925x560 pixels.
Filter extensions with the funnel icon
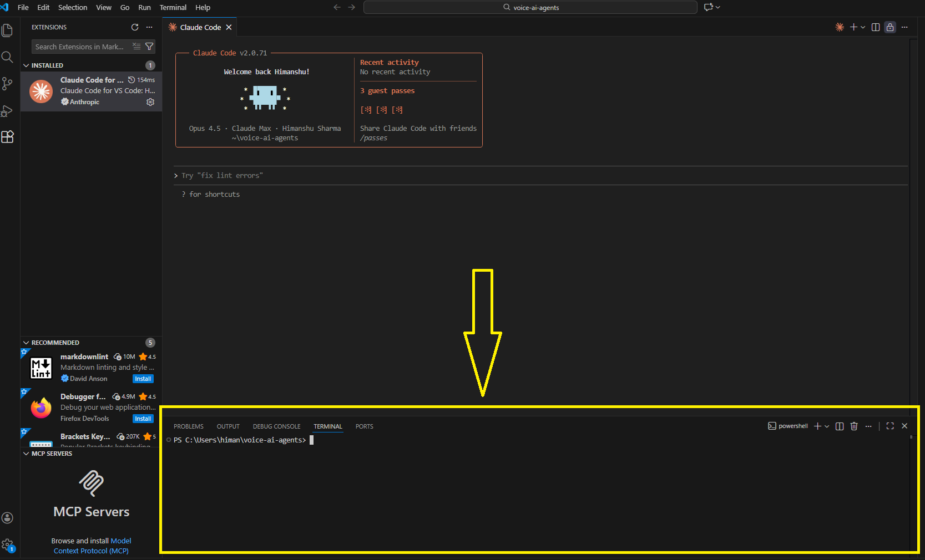tap(149, 47)
